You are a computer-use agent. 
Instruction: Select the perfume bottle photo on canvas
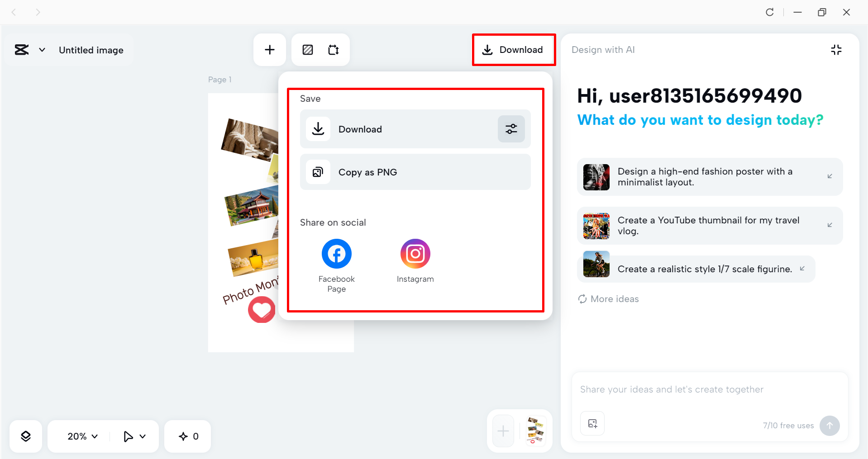tap(253, 257)
